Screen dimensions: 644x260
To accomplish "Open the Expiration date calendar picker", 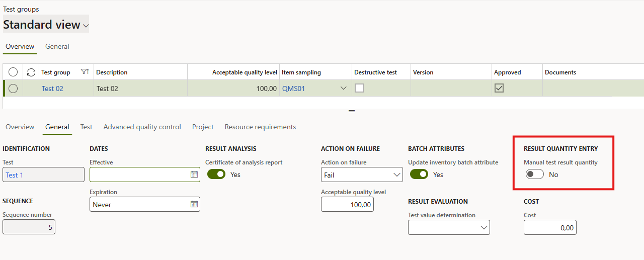I will (x=194, y=204).
